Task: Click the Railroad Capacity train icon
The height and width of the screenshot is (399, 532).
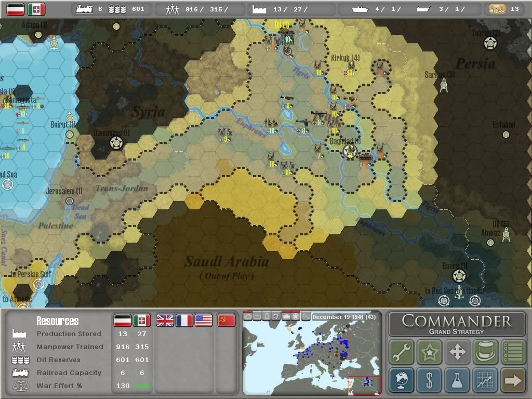Action: [20, 373]
